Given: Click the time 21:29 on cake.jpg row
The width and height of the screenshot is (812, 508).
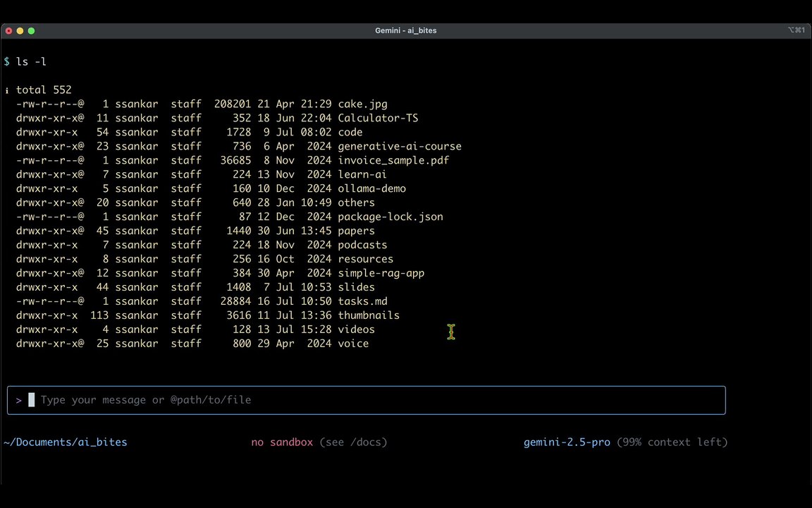Looking at the screenshot, I should 316,104.
